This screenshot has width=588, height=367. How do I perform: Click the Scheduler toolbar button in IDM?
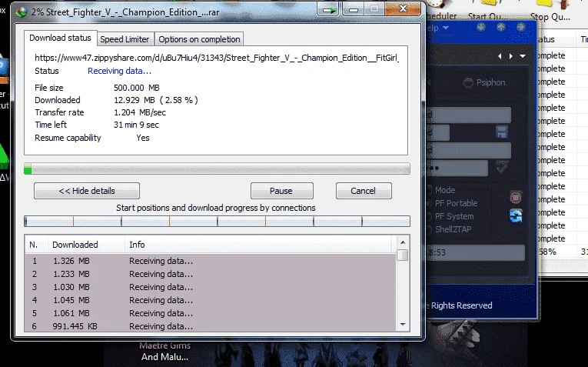pos(441,11)
